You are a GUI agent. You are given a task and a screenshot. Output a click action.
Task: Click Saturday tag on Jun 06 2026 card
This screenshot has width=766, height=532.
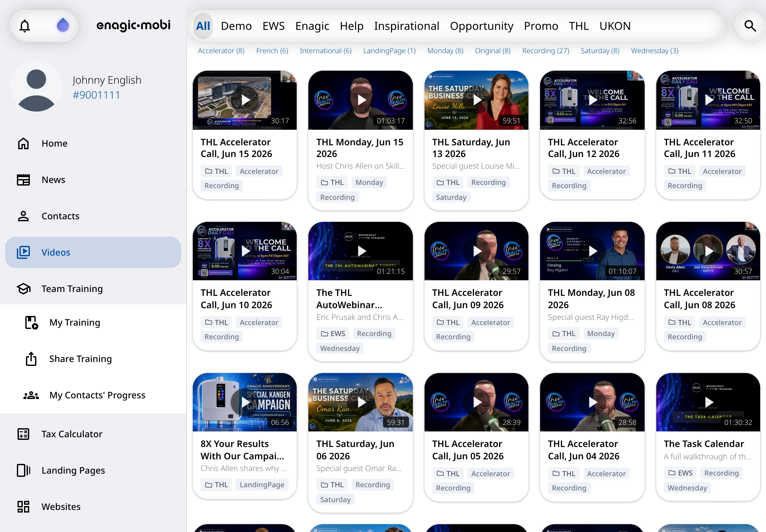pyautogui.click(x=335, y=500)
